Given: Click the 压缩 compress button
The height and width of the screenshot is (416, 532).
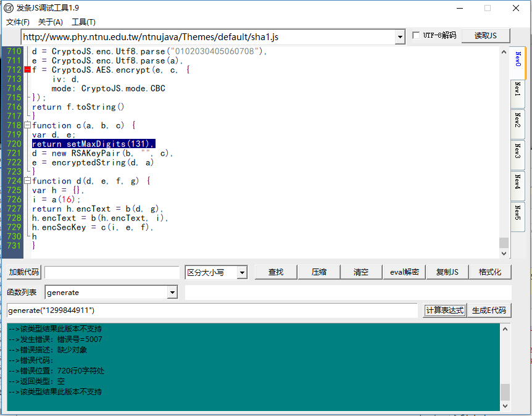Looking at the screenshot, I should (x=319, y=272).
